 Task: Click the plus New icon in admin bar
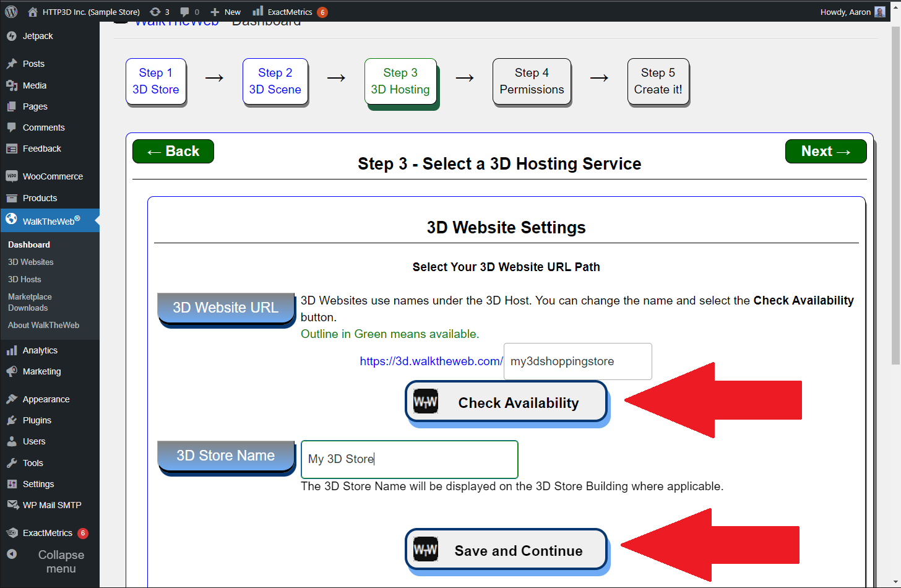point(215,12)
